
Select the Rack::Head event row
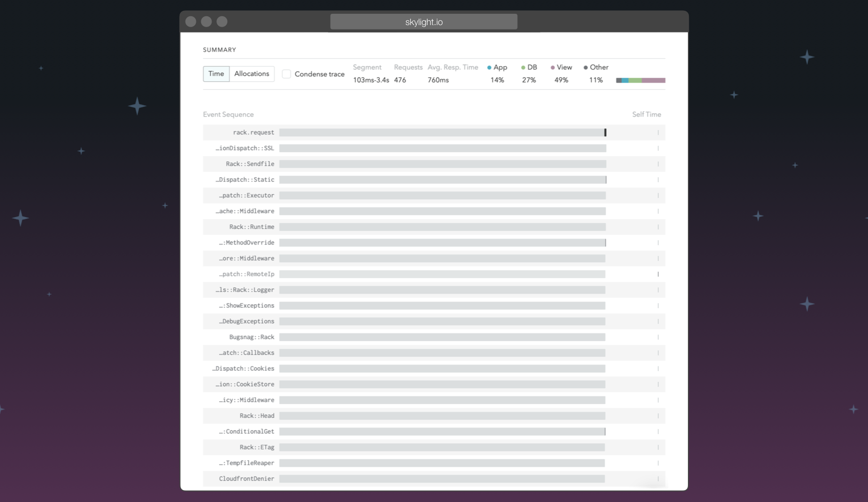tap(434, 416)
